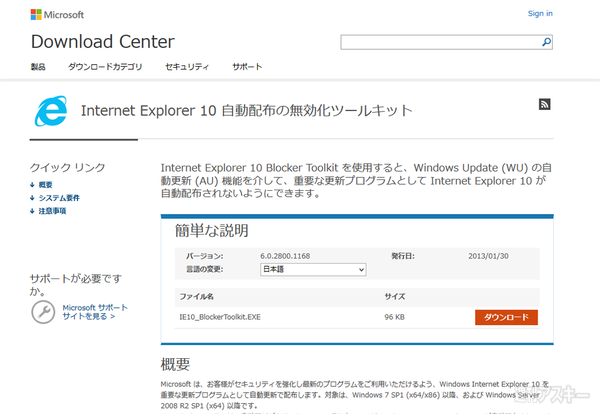Jump to 注意事項 quick link
The height and width of the screenshot is (414, 600).
[x=52, y=211]
